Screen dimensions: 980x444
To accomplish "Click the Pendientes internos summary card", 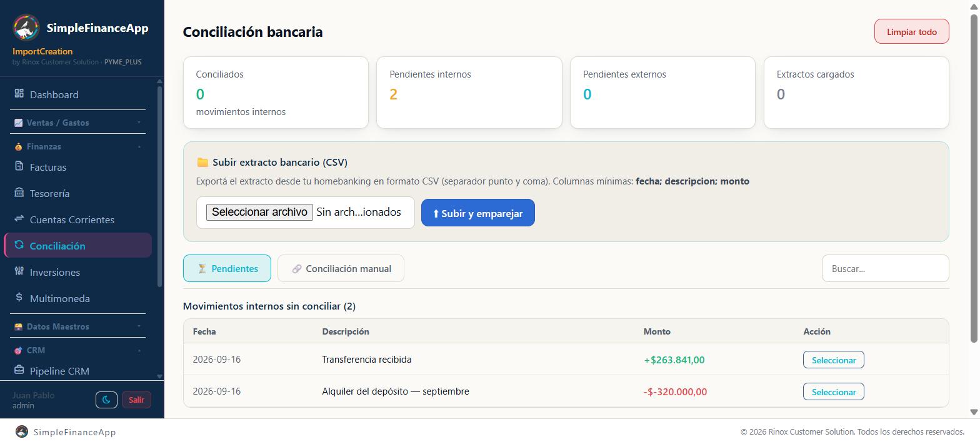I will click(x=469, y=93).
